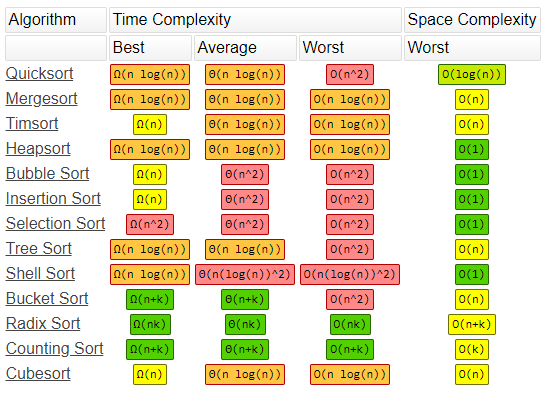Image resolution: width=546 pixels, height=397 pixels.
Task: Open the Counting Sort link
Action: (55, 349)
